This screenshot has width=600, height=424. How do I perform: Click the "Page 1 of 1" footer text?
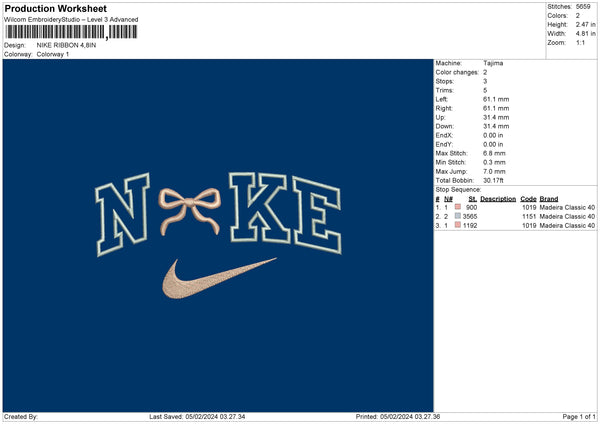pos(579,417)
